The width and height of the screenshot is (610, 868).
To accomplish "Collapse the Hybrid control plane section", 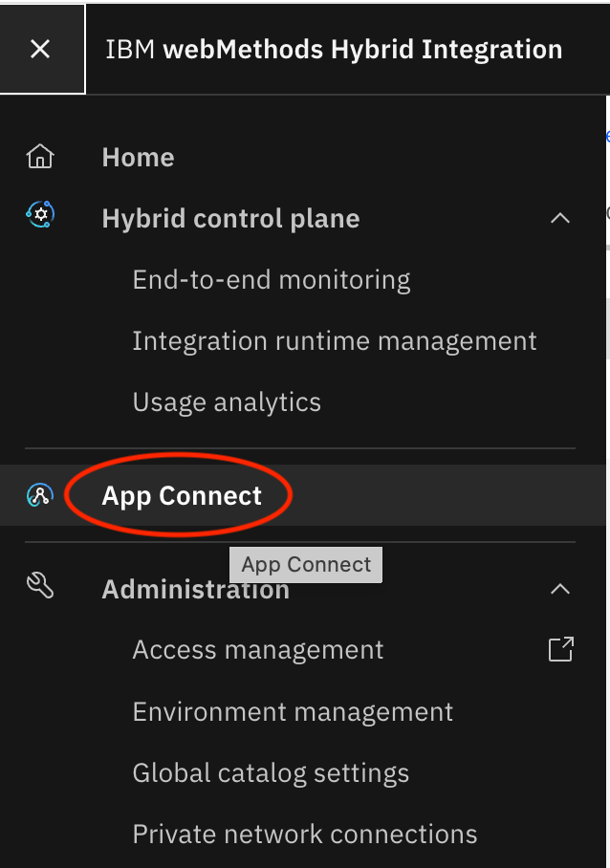I will (560, 218).
